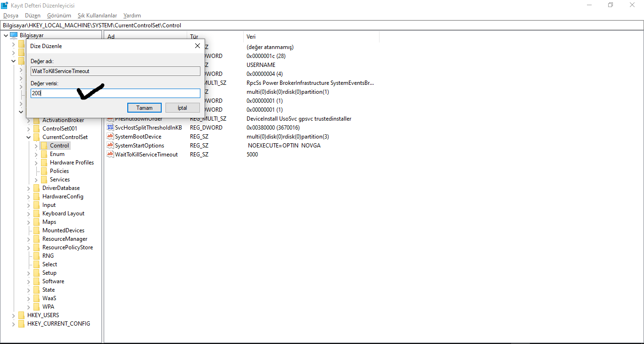The height and width of the screenshot is (344, 644).
Task: Select the WPA key label
Action: click(48, 307)
